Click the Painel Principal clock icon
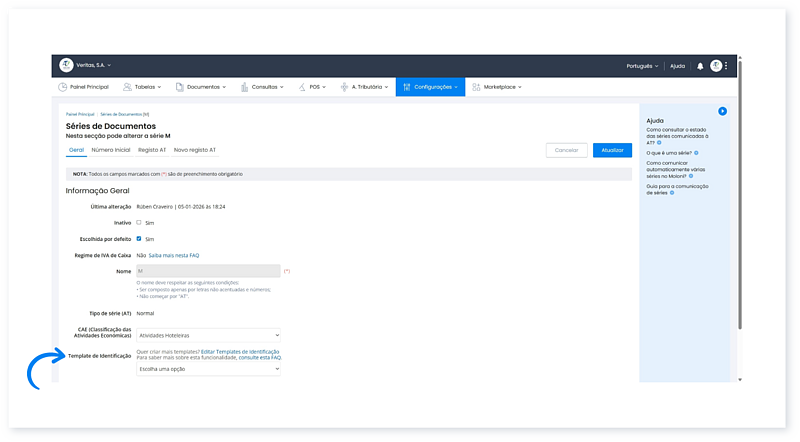This screenshot has height=442, width=800. [63, 87]
